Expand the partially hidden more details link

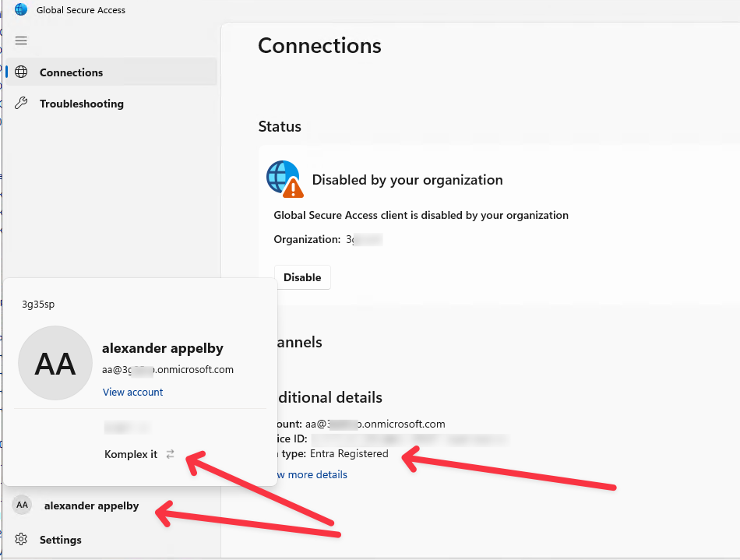click(x=312, y=474)
